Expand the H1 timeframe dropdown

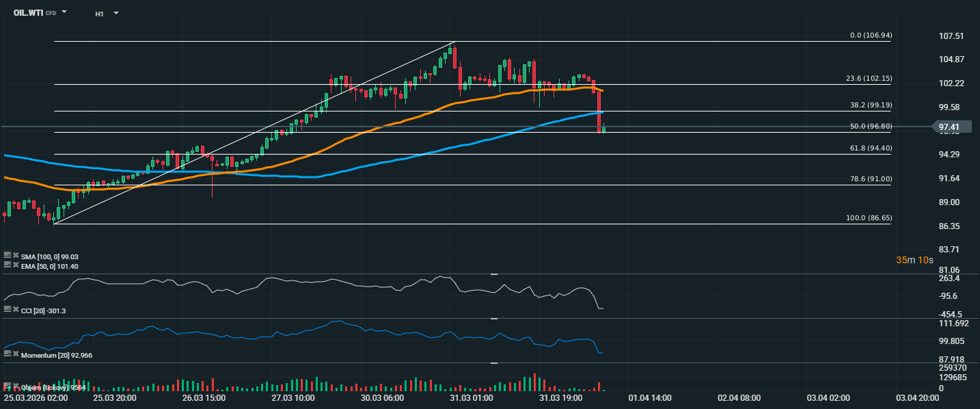coord(115,13)
